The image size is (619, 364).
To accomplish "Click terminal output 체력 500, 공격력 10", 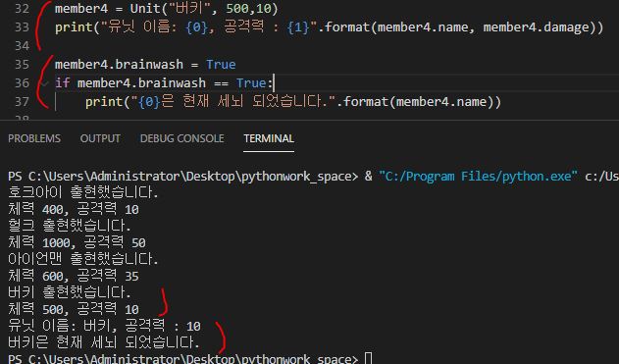I will 74,309.
